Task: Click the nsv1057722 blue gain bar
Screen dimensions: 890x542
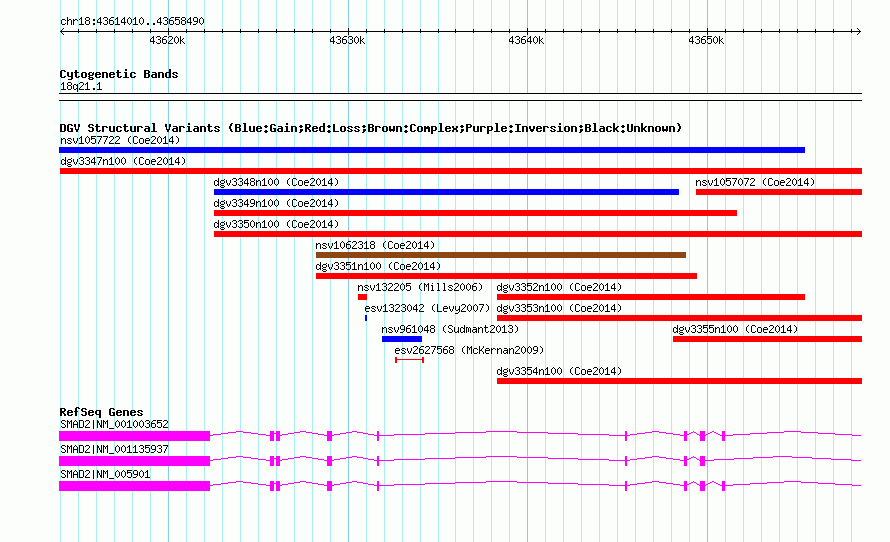Action: (432, 150)
